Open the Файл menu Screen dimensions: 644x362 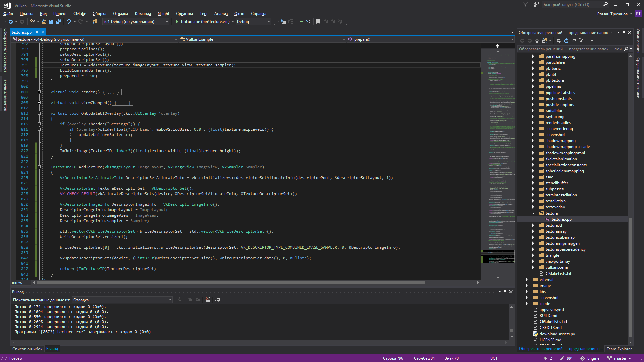(8, 14)
